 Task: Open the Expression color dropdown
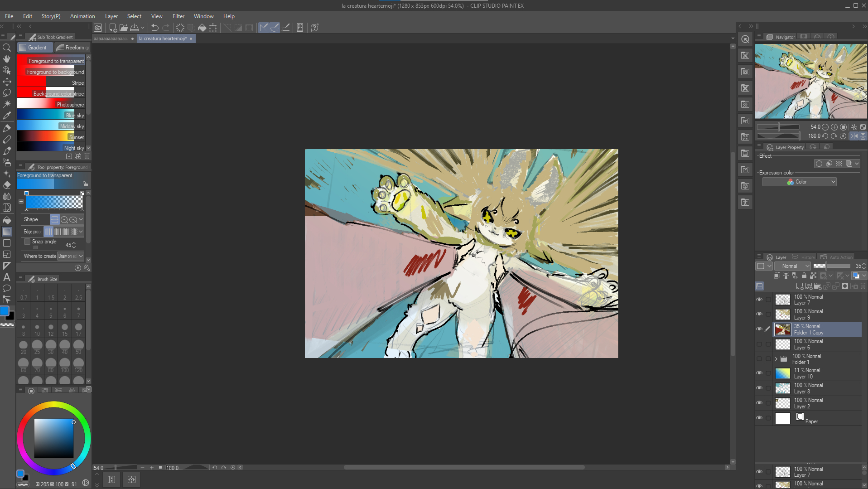click(x=799, y=182)
